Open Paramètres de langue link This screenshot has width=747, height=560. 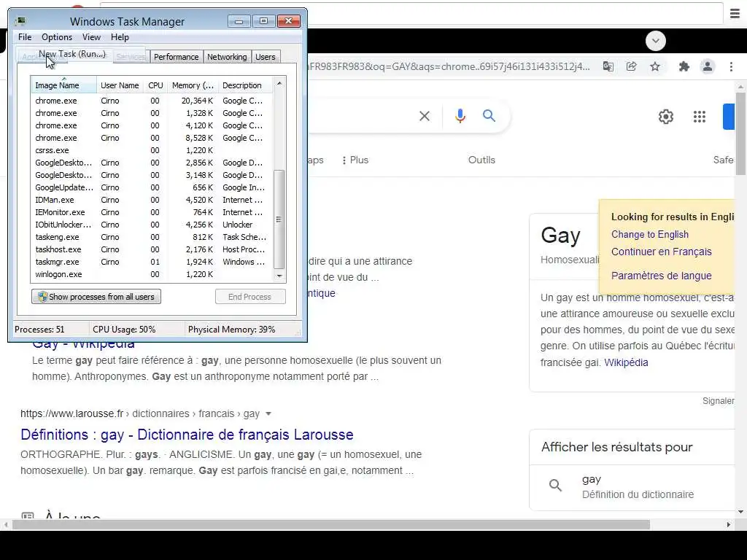661,275
